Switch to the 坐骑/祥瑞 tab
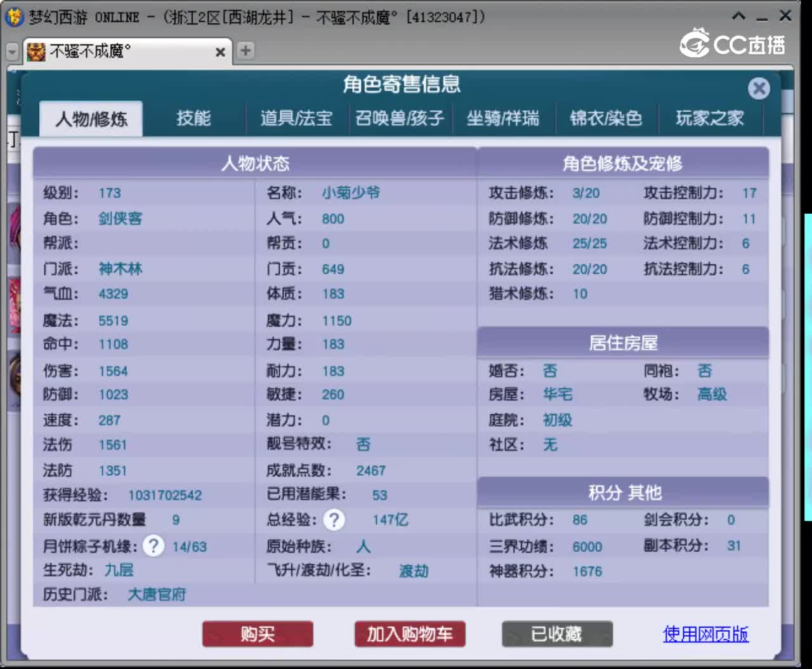 pyautogui.click(x=503, y=118)
